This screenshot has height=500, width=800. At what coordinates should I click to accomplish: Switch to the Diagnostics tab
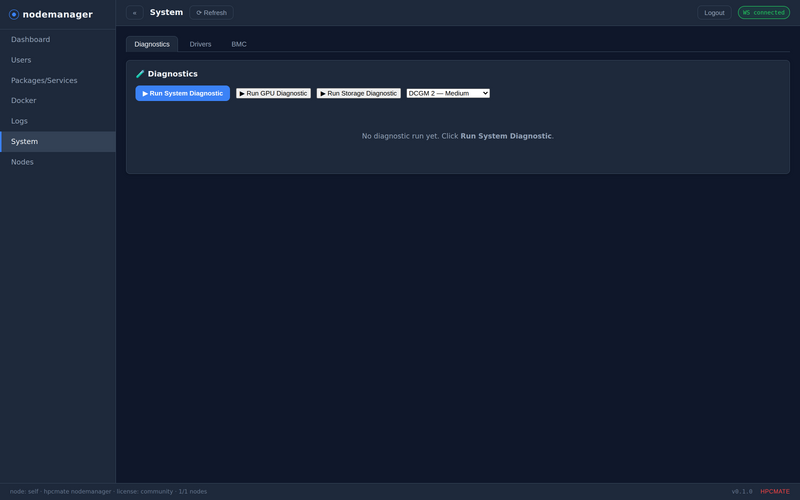(x=152, y=44)
